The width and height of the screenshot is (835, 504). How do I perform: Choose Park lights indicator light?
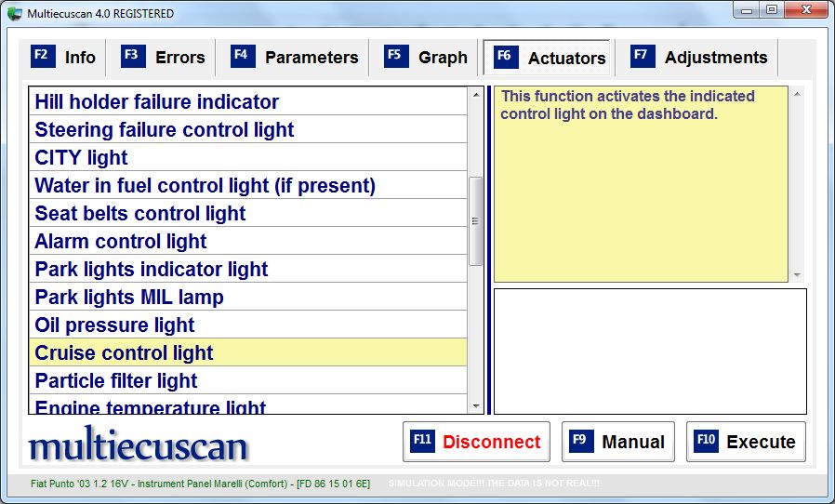(248, 269)
